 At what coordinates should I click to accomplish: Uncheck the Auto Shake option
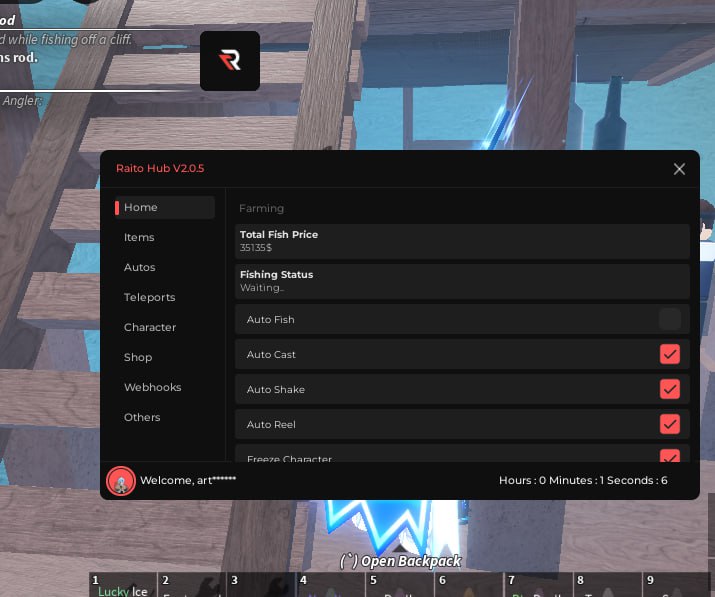click(x=669, y=389)
